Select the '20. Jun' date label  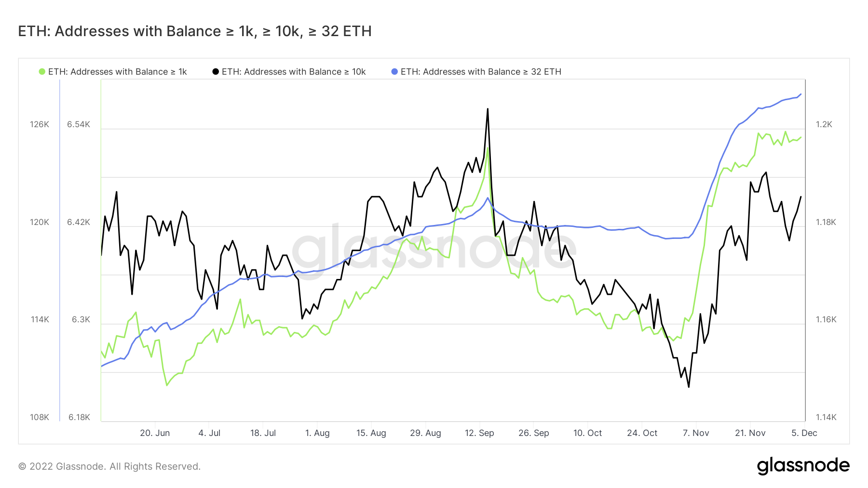click(155, 433)
